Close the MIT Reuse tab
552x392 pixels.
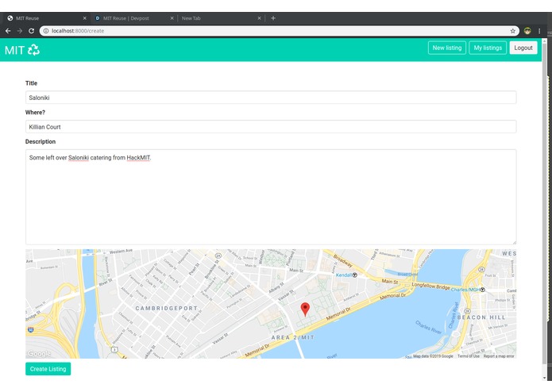point(84,18)
